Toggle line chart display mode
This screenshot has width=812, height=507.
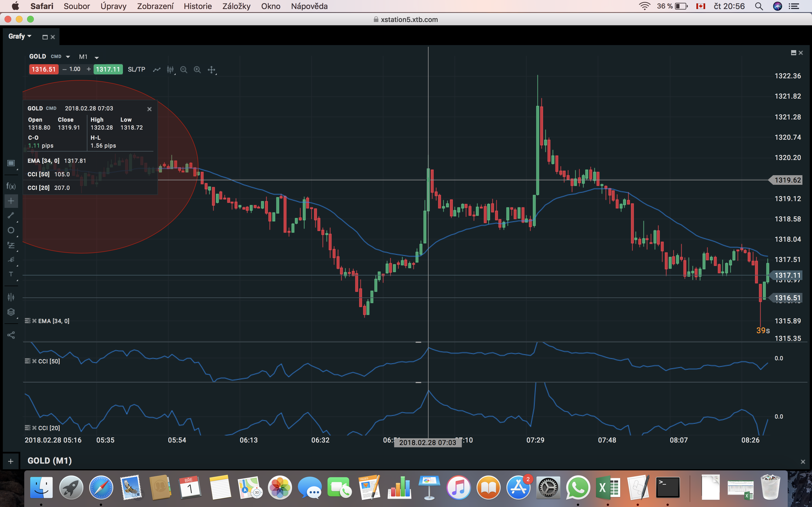click(x=157, y=70)
